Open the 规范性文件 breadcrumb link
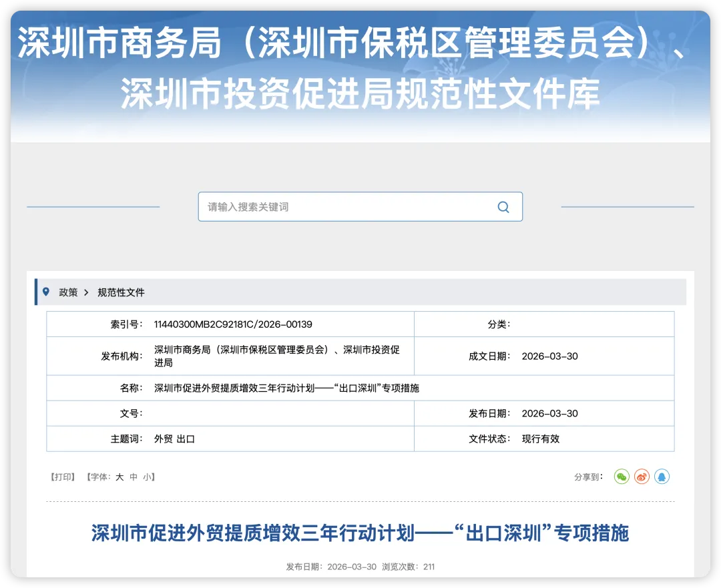Image resolution: width=721 pixels, height=588 pixels. point(121,292)
